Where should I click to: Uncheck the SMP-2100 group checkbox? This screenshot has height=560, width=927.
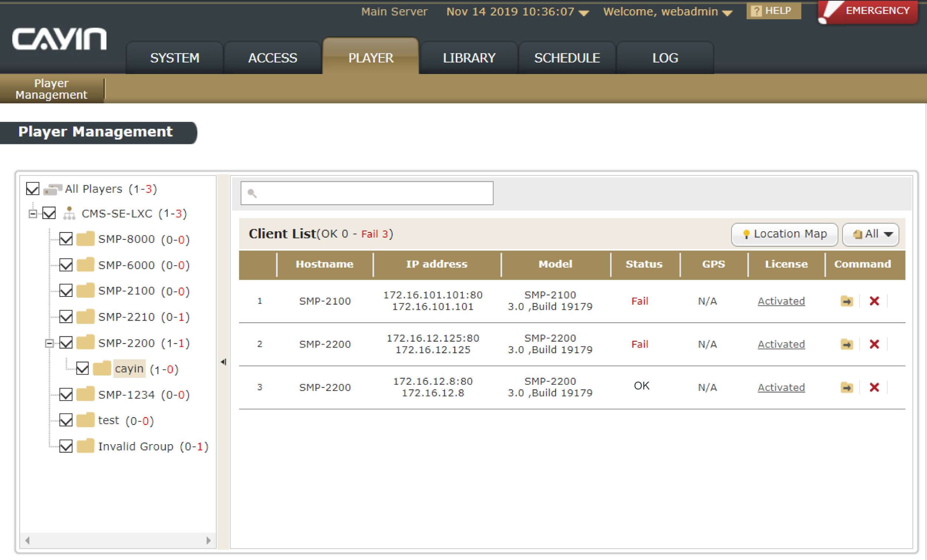(x=66, y=291)
